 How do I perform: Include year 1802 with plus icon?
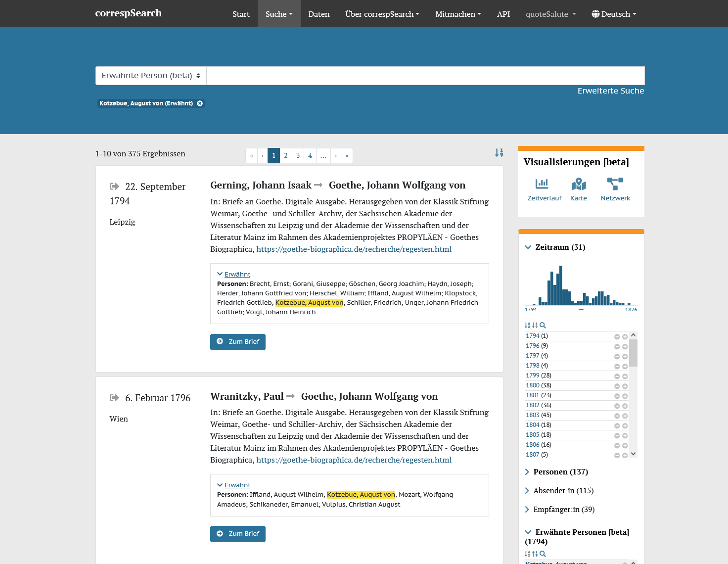[x=625, y=406]
